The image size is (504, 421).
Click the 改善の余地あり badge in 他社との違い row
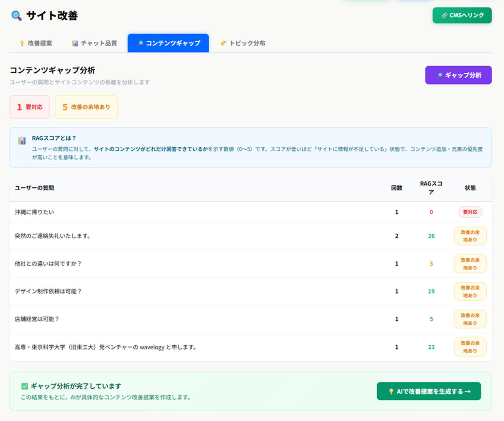[470, 264]
